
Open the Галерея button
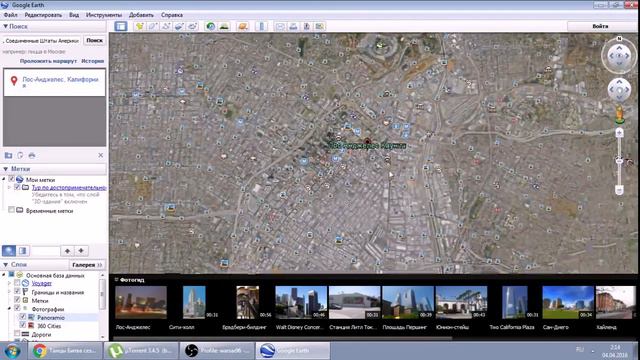pyautogui.click(x=87, y=265)
